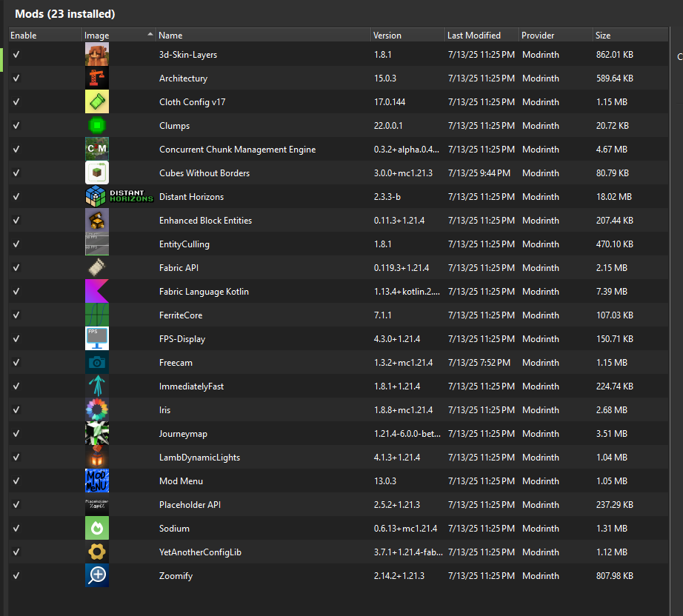Screen dimensions: 683x616
Task: Toggle the Journeymap enable checkbox
Action: (16, 434)
